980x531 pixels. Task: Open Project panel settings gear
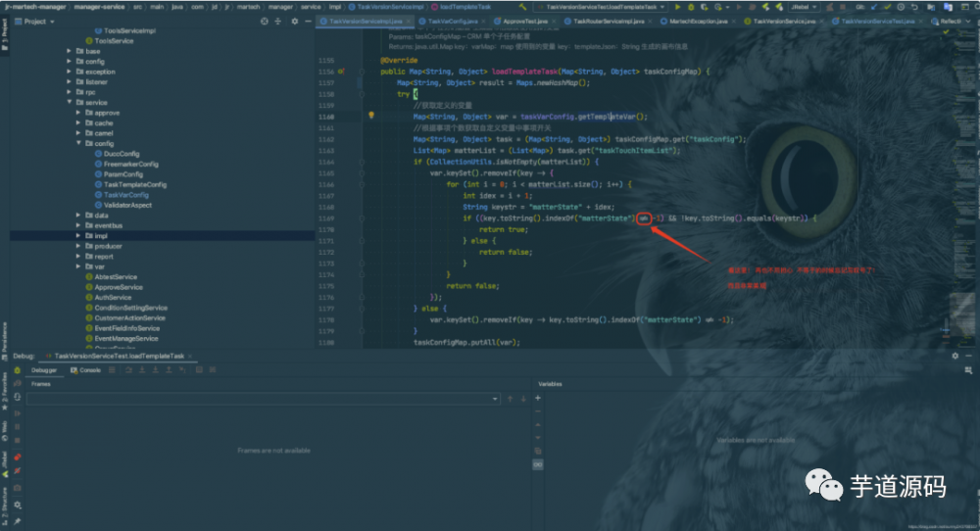294,22
